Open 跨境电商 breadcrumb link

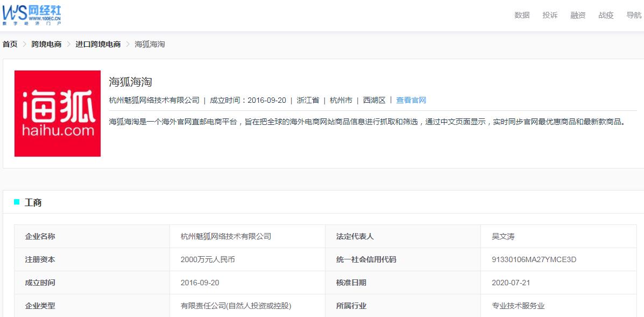tap(46, 44)
